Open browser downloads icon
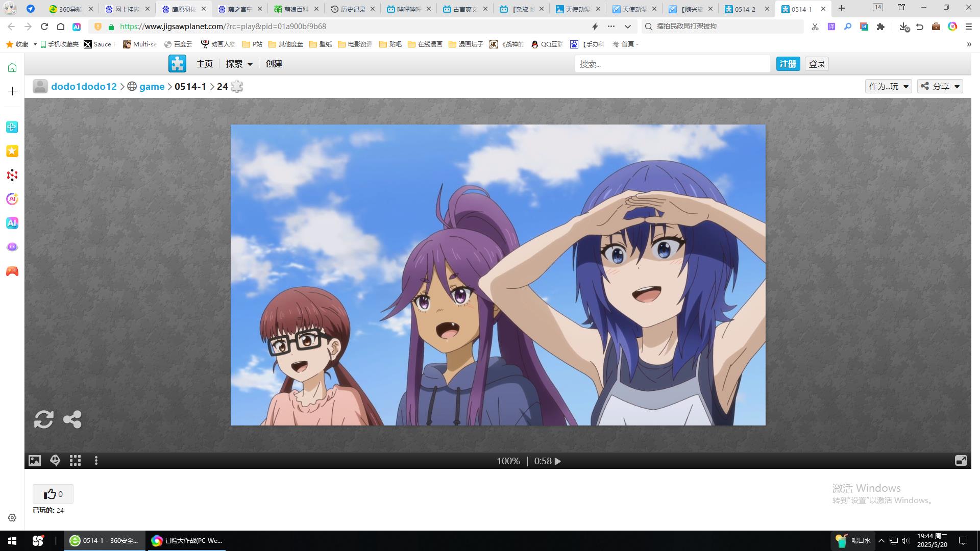Screen dimensions: 980x551 [904, 27]
